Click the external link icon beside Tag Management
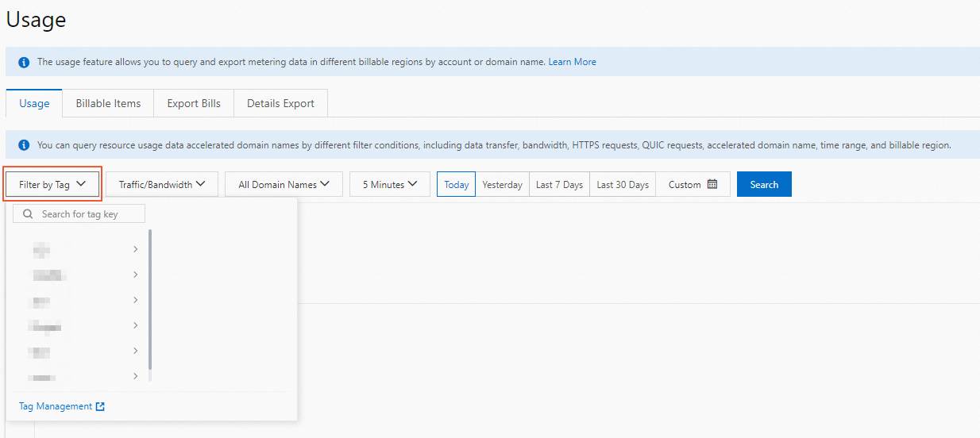980x438 pixels. point(100,406)
